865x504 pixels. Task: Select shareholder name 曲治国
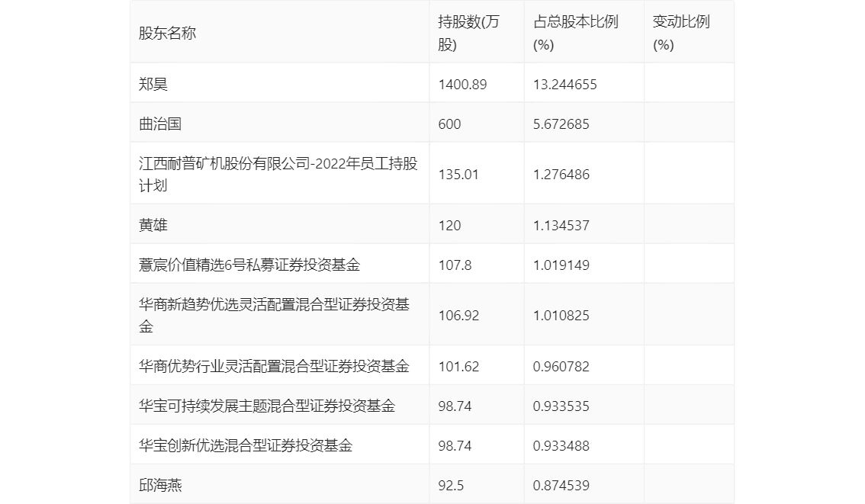pos(160,124)
